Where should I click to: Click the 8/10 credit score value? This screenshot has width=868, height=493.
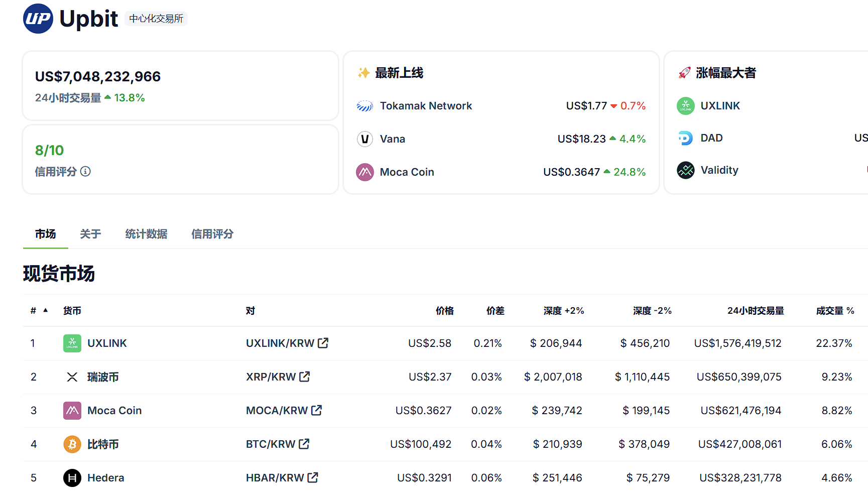(x=49, y=150)
